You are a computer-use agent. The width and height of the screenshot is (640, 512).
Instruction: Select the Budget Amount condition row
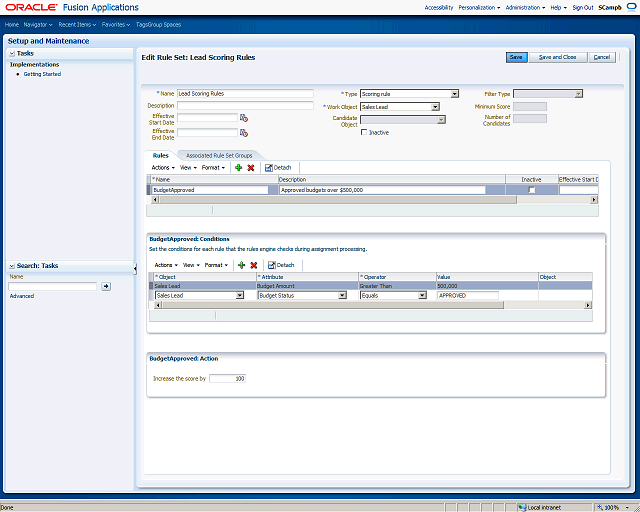(371, 286)
